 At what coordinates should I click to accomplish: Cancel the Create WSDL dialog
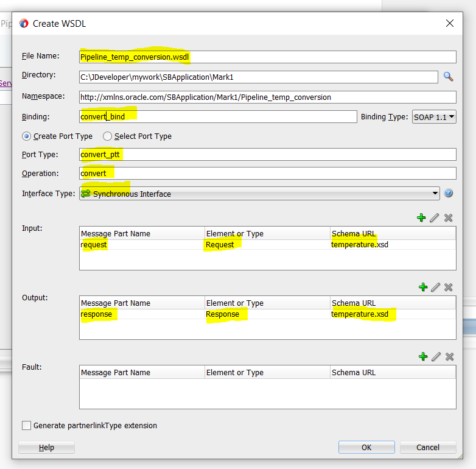(x=427, y=448)
